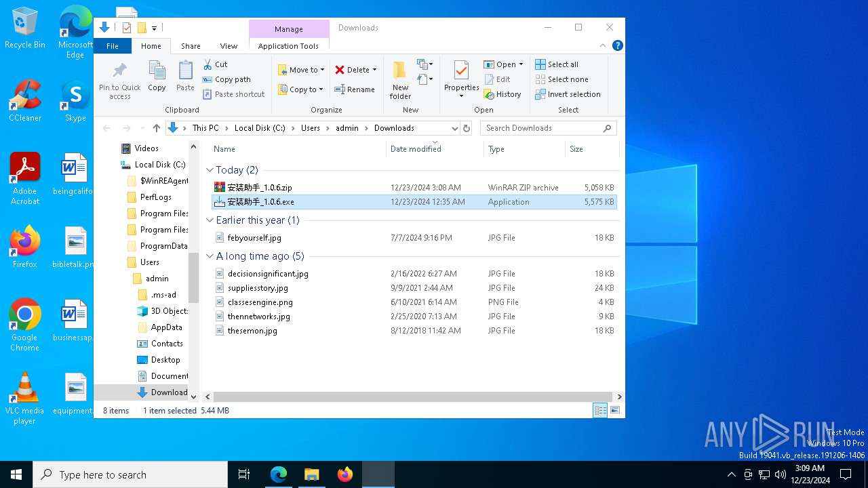Click Invert selection
Screen dimensions: 868x488
[568, 94]
